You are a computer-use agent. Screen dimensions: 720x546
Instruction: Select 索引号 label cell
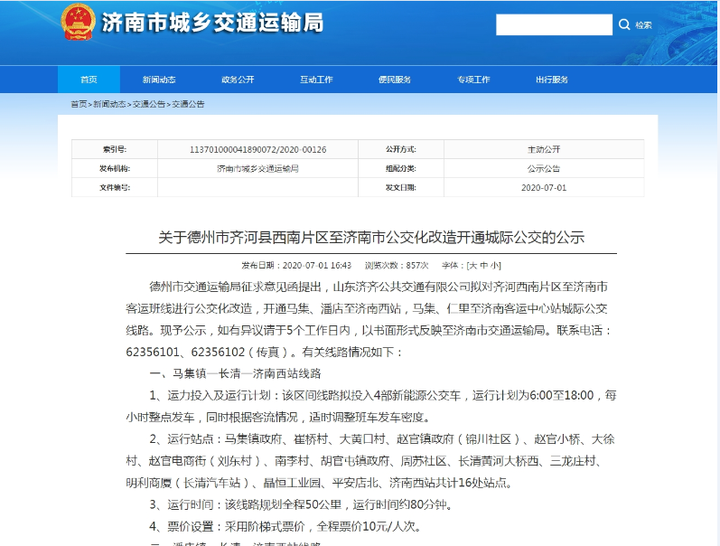(114, 149)
